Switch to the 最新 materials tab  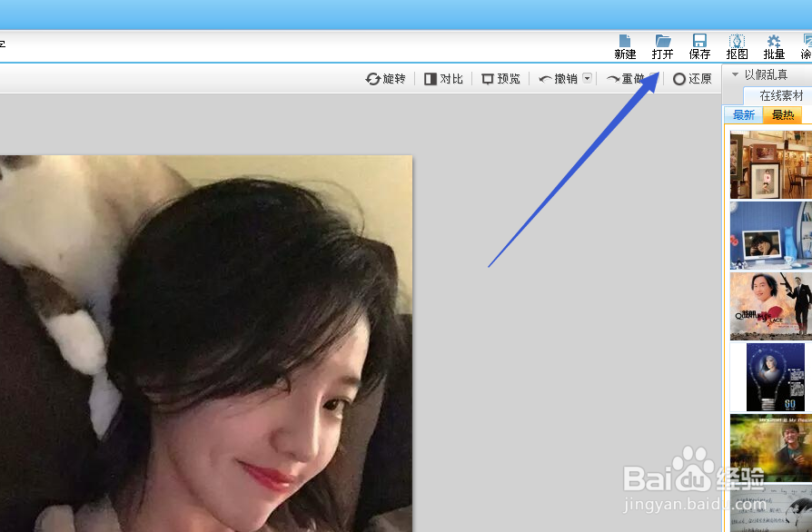click(743, 114)
